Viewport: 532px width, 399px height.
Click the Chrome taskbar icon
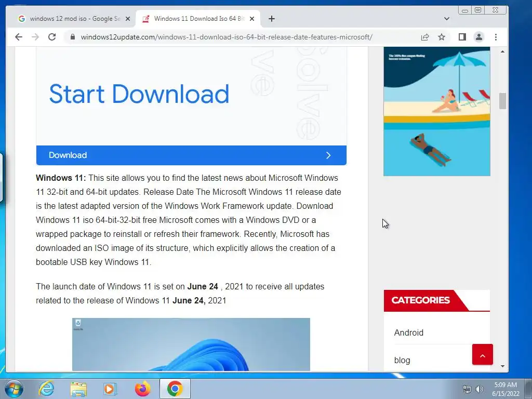175,389
